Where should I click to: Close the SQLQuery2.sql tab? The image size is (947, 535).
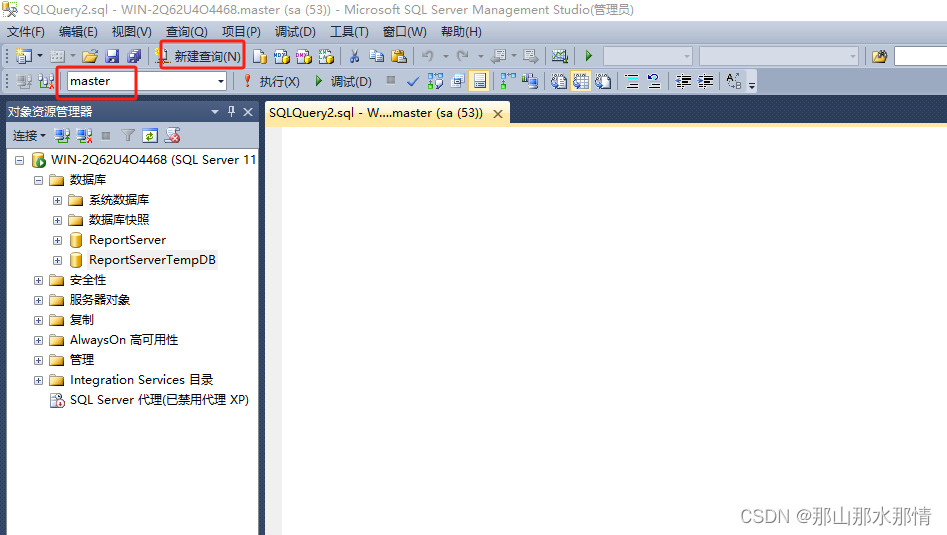point(498,114)
